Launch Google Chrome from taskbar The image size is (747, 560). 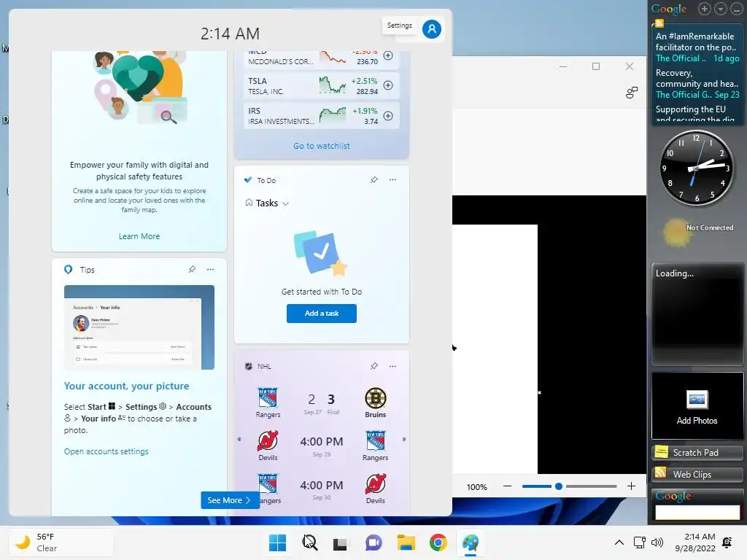coord(438,542)
